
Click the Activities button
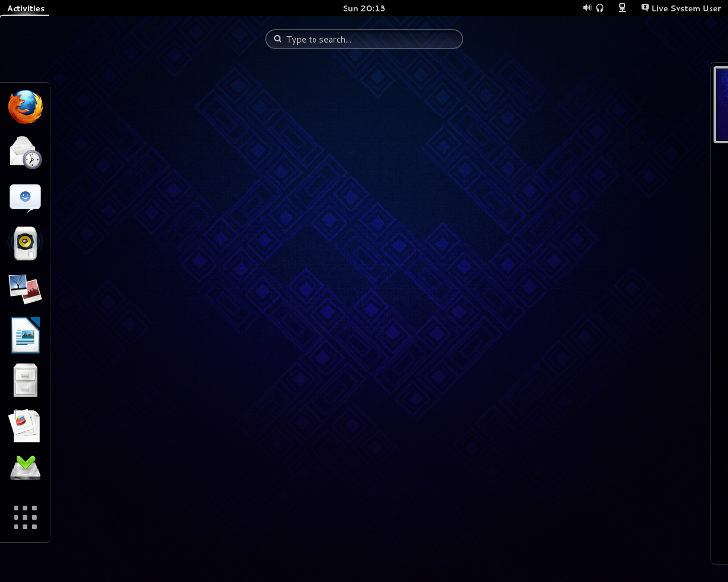[25, 8]
